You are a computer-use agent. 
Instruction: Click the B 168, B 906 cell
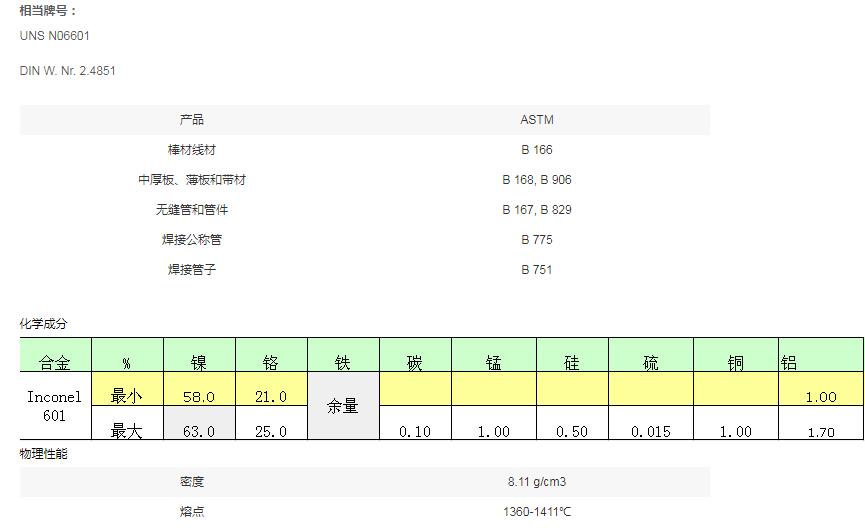pyautogui.click(x=537, y=179)
